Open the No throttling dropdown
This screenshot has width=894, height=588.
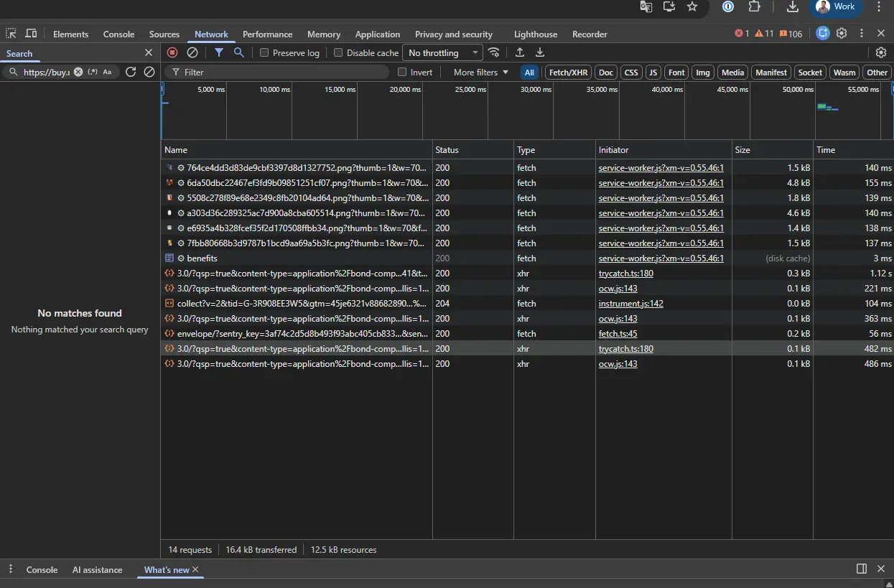pos(442,52)
